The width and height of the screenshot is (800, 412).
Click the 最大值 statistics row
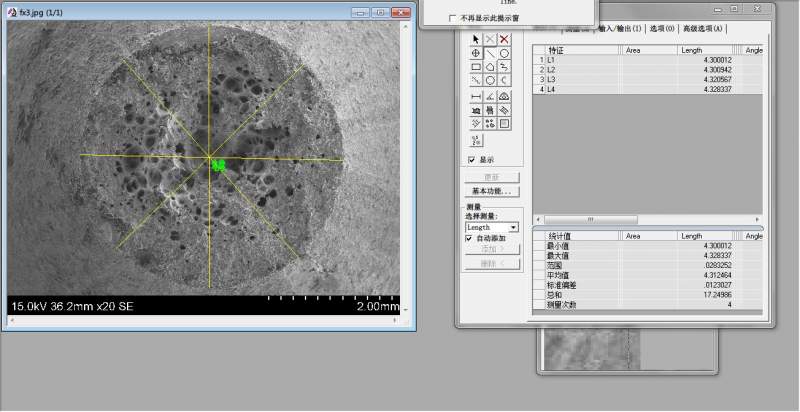point(648,255)
